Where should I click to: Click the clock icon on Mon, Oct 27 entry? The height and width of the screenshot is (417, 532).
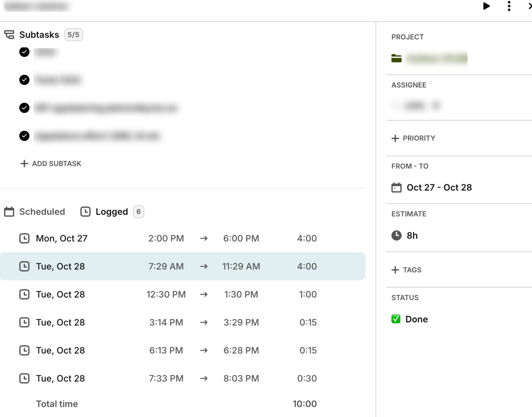coord(24,238)
